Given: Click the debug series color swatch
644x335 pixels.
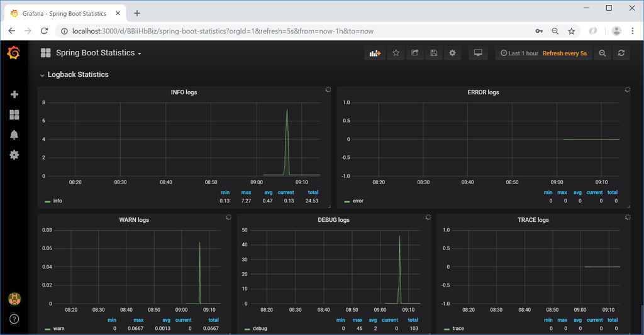Looking at the screenshot, I should click(x=247, y=329).
